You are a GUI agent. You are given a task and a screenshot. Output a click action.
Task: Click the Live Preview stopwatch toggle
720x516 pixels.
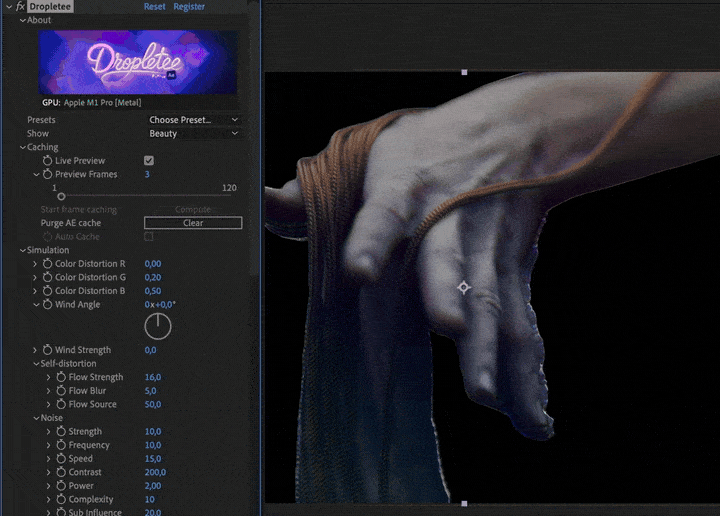[x=47, y=160]
